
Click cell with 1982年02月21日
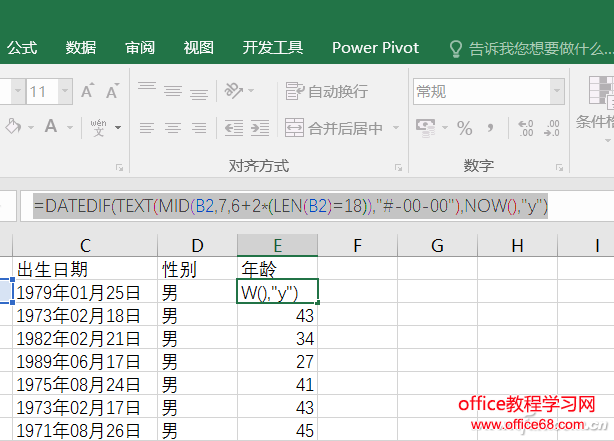click(85, 338)
